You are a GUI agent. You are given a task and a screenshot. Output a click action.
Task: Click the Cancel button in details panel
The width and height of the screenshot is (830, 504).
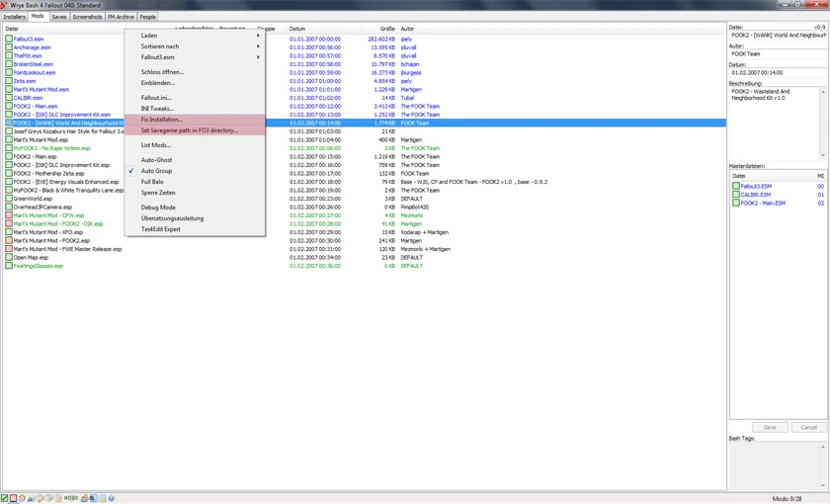tap(808, 427)
